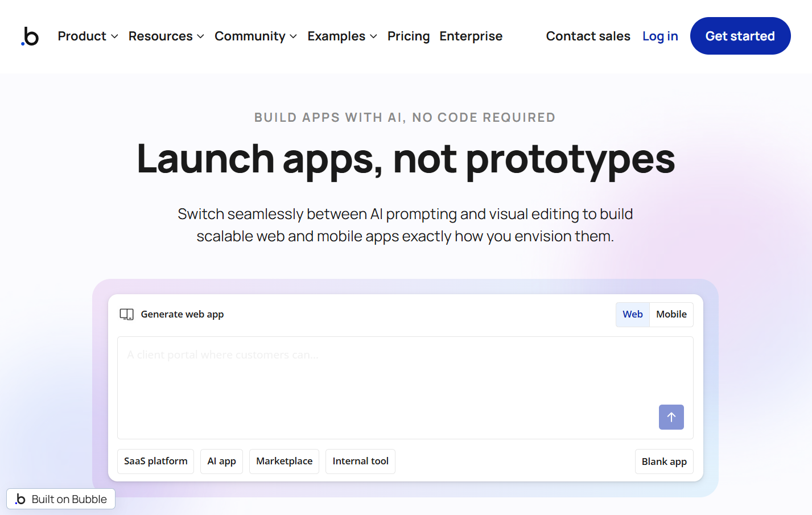Start with a Blank app
Viewport: 812px width, 515px height.
663,462
